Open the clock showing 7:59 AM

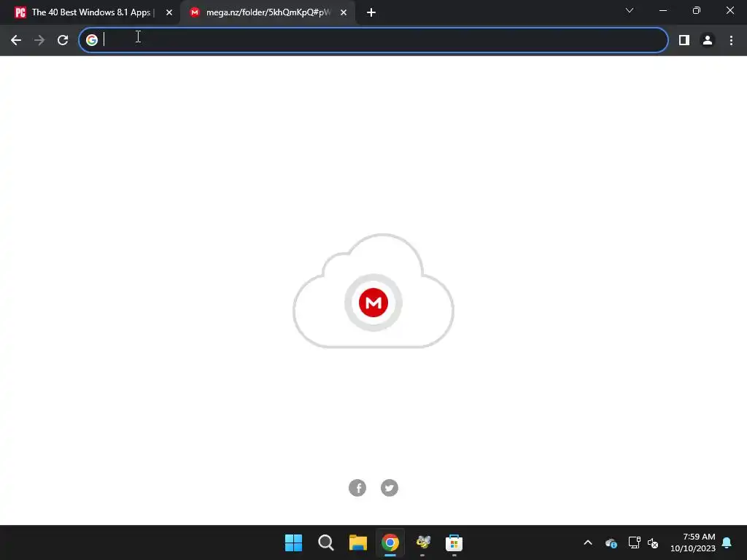(693, 542)
